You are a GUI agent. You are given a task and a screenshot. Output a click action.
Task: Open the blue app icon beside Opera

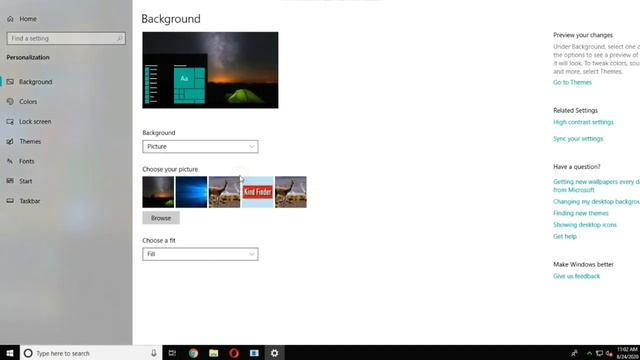point(254,353)
